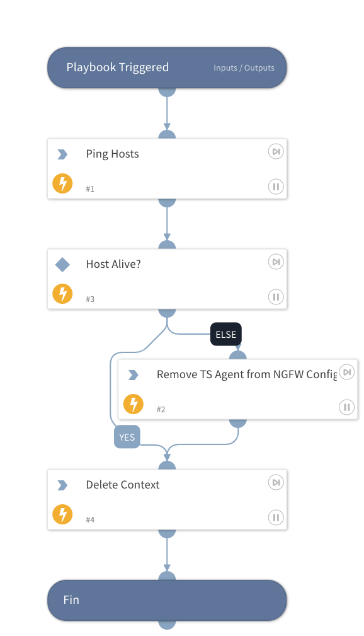364x636 pixels.
Task: Select the Fin terminal node
Action: pyautogui.click(x=167, y=600)
